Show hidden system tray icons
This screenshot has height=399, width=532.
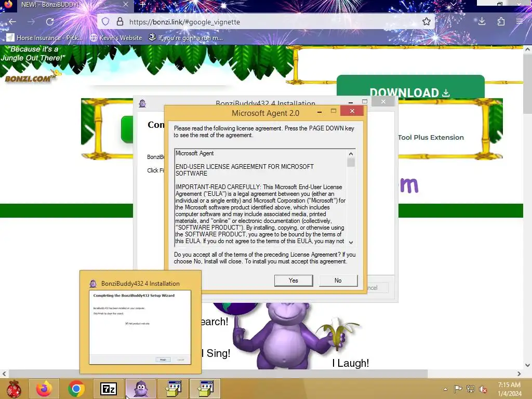445,389
